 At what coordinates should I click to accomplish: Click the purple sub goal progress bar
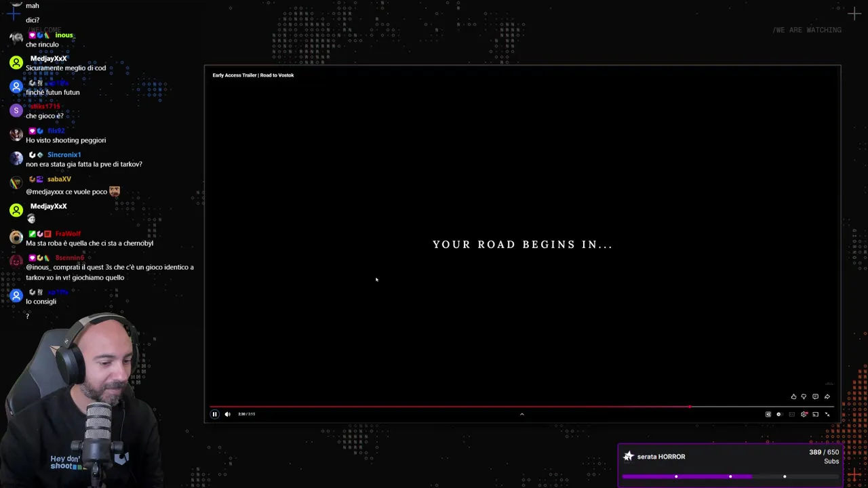click(730, 476)
